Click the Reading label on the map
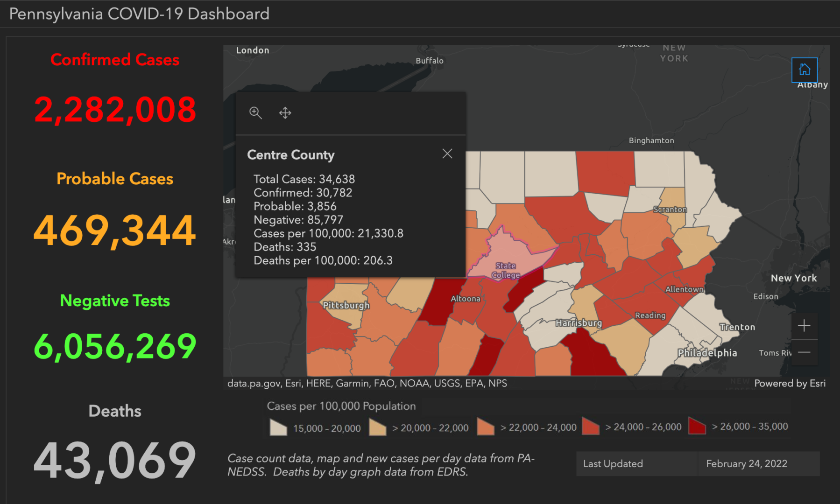 point(650,315)
